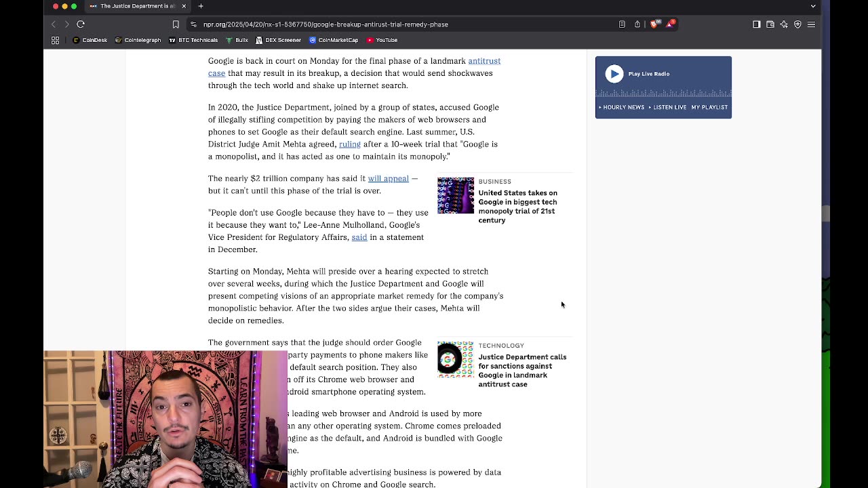
Task: Select the Listen Live option
Action: click(668, 107)
